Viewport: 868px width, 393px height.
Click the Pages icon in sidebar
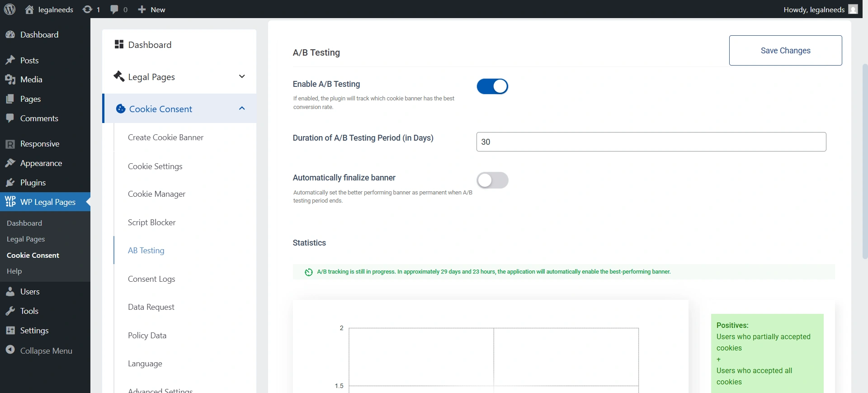[10, 99]
